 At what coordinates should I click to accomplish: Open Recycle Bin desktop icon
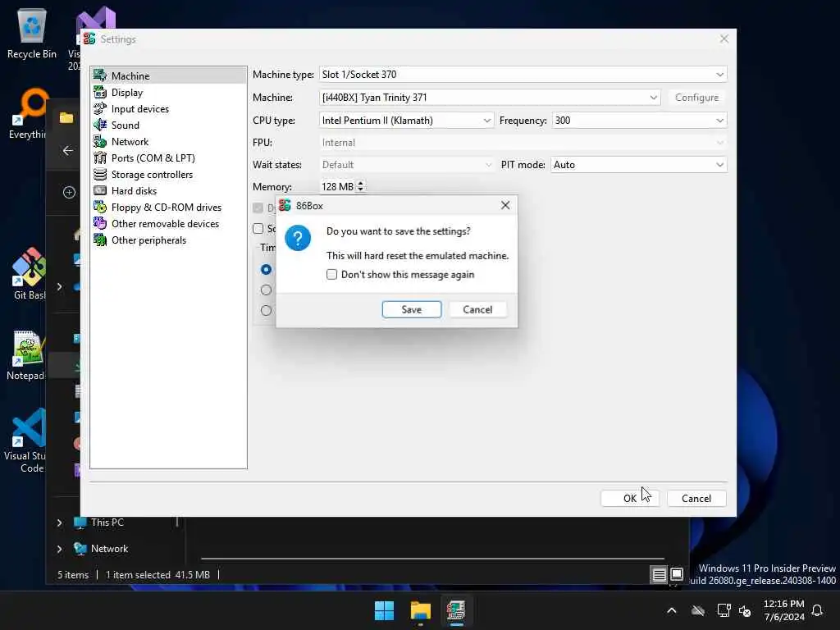32,33
